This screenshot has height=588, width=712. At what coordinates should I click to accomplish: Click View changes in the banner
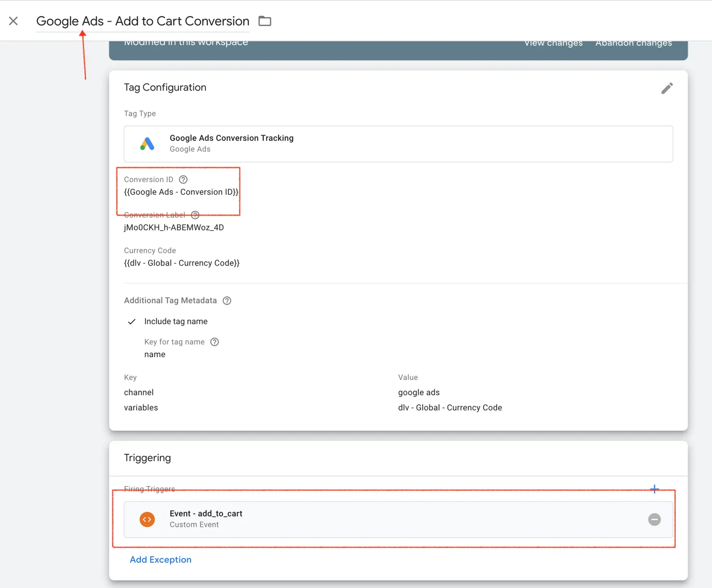click(553, 43)
